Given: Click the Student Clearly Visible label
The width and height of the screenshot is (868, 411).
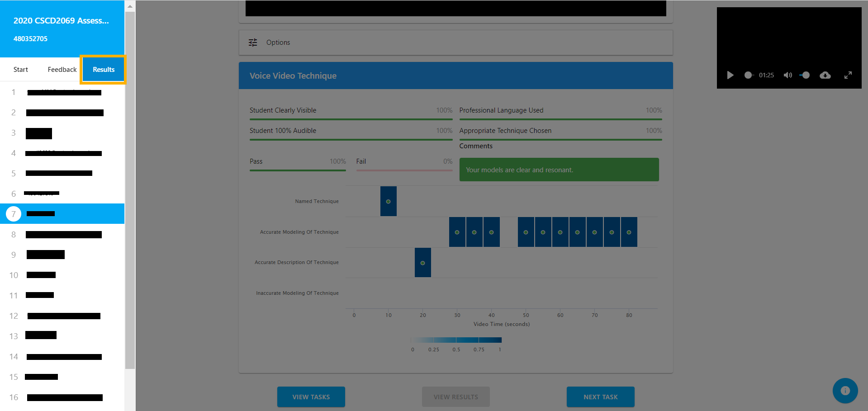Looking at the screenshot, I should 283,110.
